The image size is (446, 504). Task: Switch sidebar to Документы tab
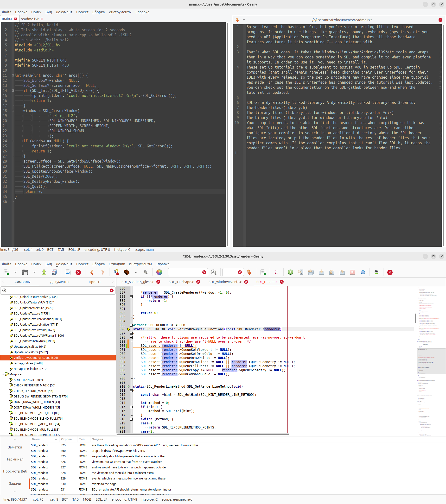tap(59, 282)
